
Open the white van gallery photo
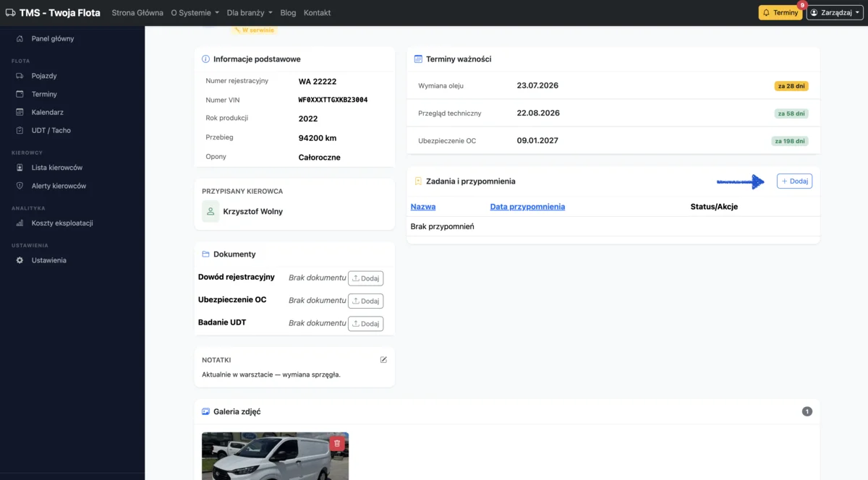(x=275, y=456)
